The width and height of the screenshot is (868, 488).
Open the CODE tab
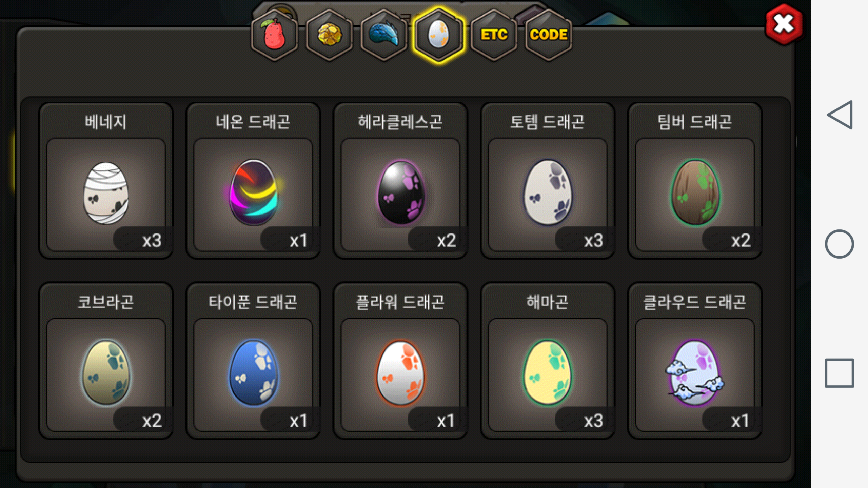549,35
